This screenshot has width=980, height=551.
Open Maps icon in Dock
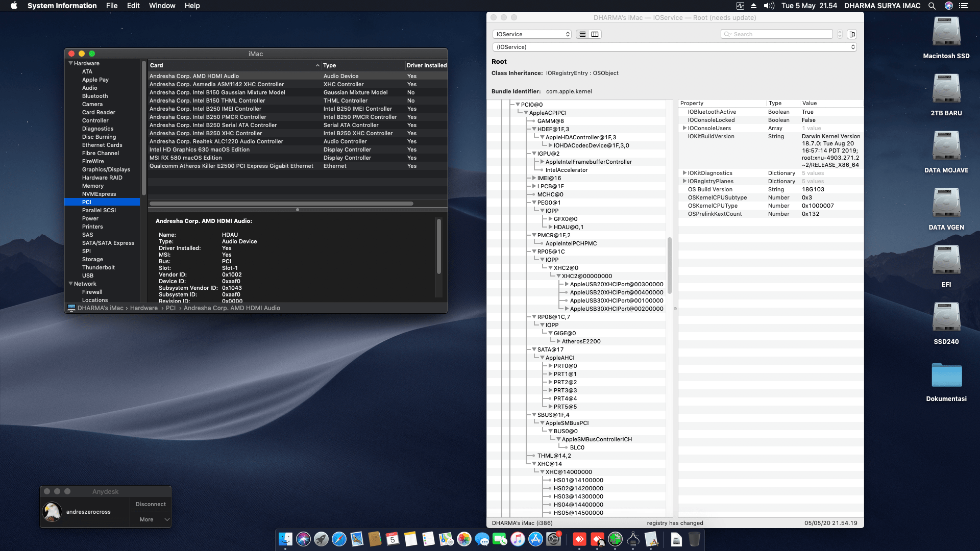[x=446, y=539]
